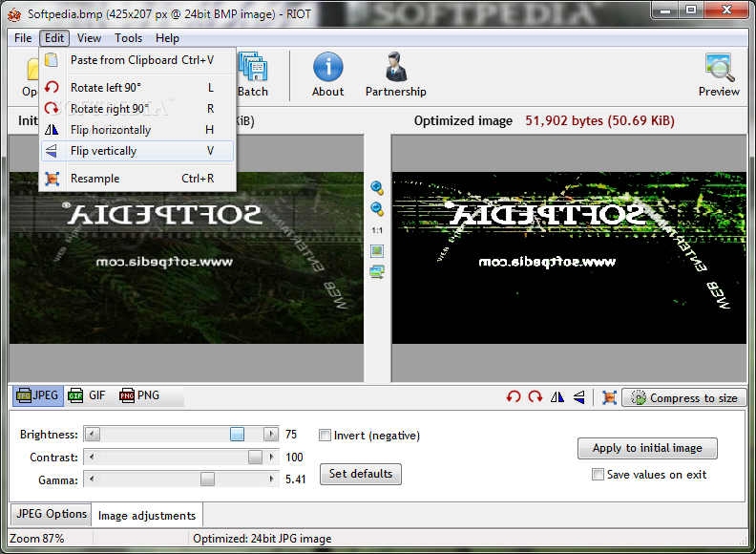Click Brightness slider left arrow
The width and height of the screenshot is (756, 554).
pos(93,435)
